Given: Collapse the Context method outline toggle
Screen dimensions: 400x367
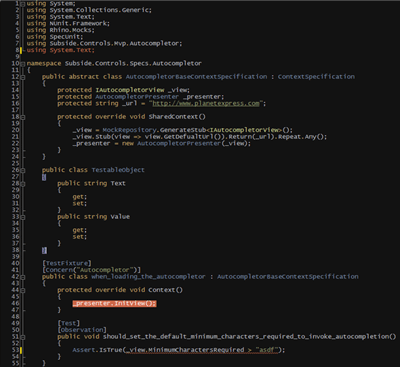Looking at the screenshot, I should 23,290.
